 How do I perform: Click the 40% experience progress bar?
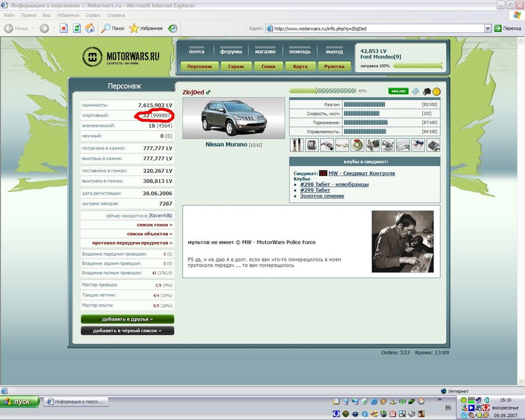tap(323, 91)
